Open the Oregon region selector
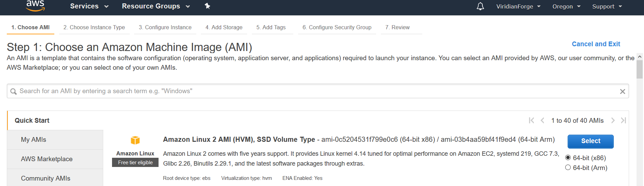This screenshot has width=644, height=186. click(x=566, y=6)
